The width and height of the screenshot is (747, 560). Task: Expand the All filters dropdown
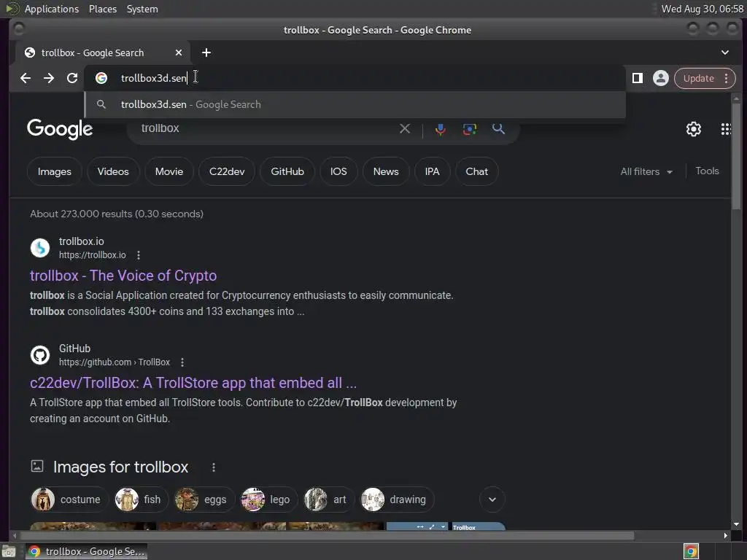pos(646,171)
